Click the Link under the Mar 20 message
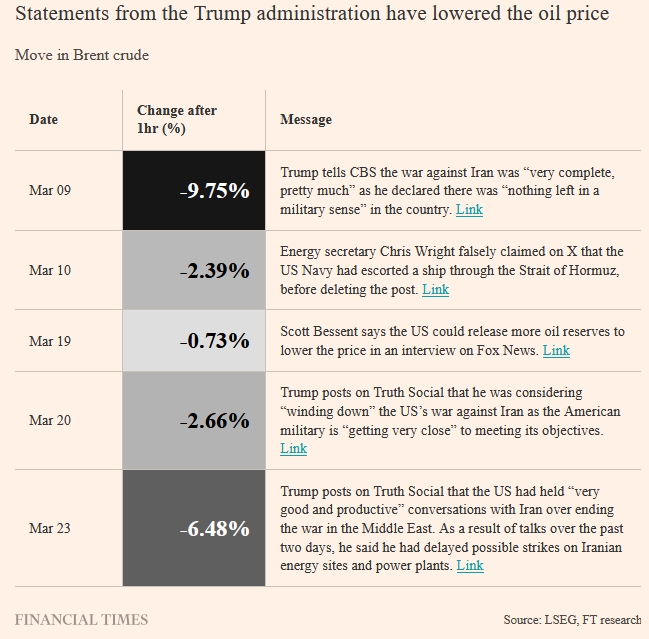This screenshot has height=639, width=649. (293, 448)
